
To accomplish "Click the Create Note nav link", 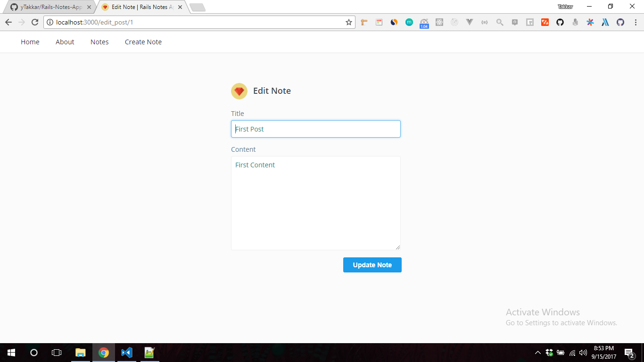I will (143, 42).
